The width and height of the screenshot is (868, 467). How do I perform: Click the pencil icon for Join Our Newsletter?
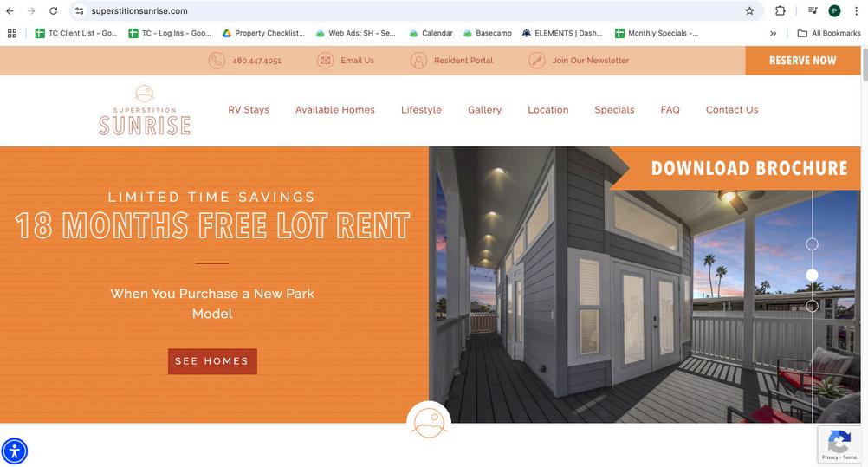537,61
